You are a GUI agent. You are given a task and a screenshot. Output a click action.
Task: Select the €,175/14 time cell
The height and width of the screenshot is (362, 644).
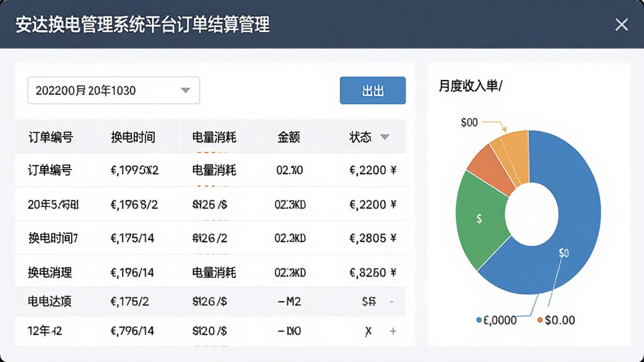click(x=132, y=238)
